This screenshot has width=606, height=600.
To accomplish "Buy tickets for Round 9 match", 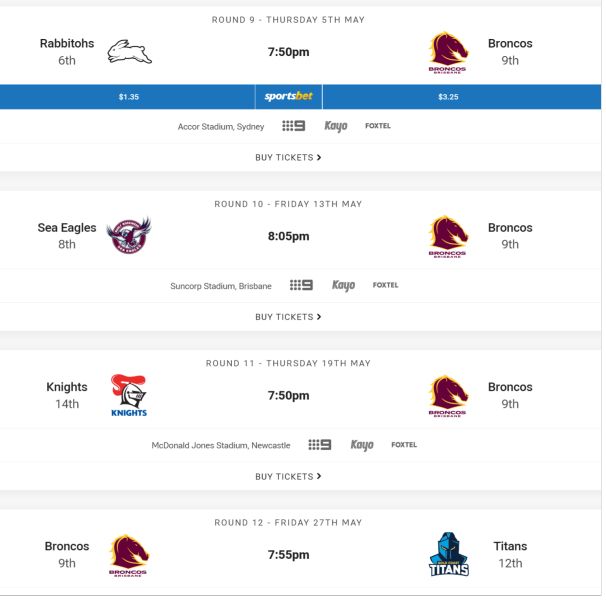I will 288,158.
